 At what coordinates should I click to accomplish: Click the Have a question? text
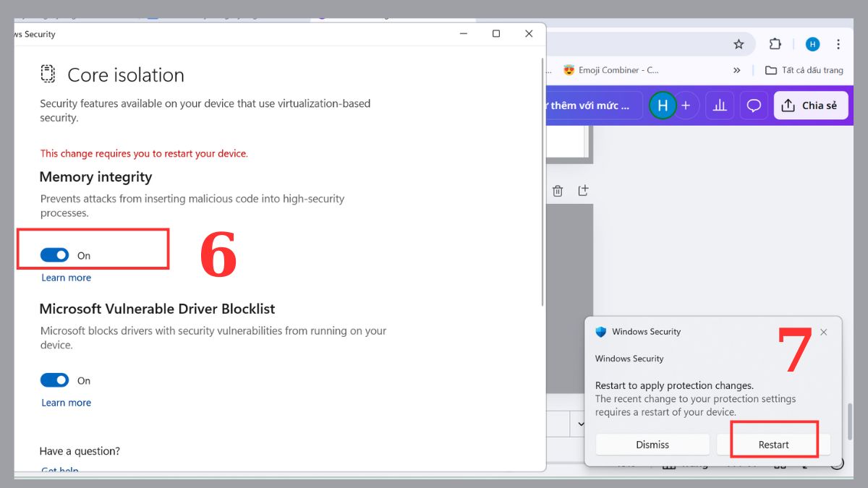(x=80, y=451)
